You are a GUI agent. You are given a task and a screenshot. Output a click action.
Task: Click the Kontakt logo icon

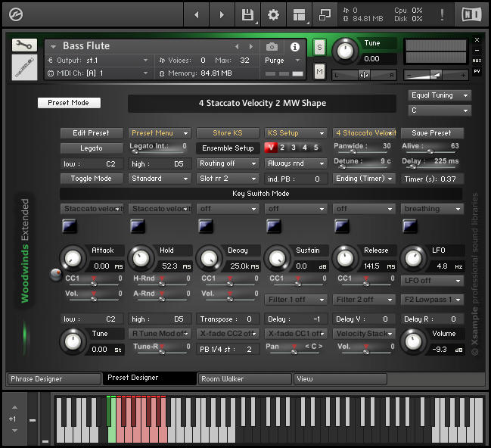coord(16,14)
